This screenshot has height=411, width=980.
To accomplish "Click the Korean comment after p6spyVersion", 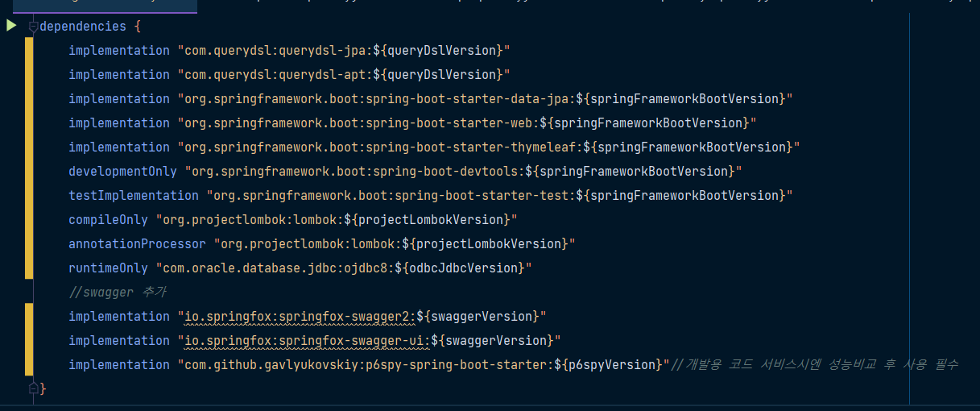I will click(x=815, y=365).
